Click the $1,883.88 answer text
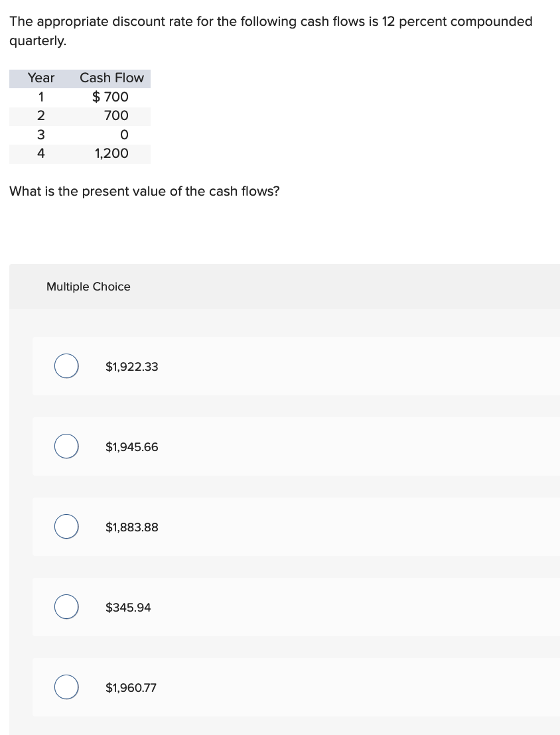The image size is (560, 735). coord(131,527)
